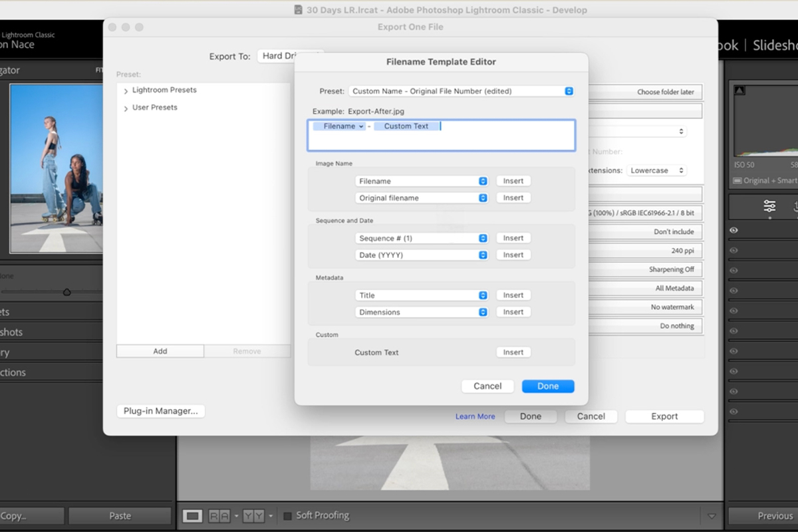Click the Navigator preview thumbnail of skaters

click(57, 168)
